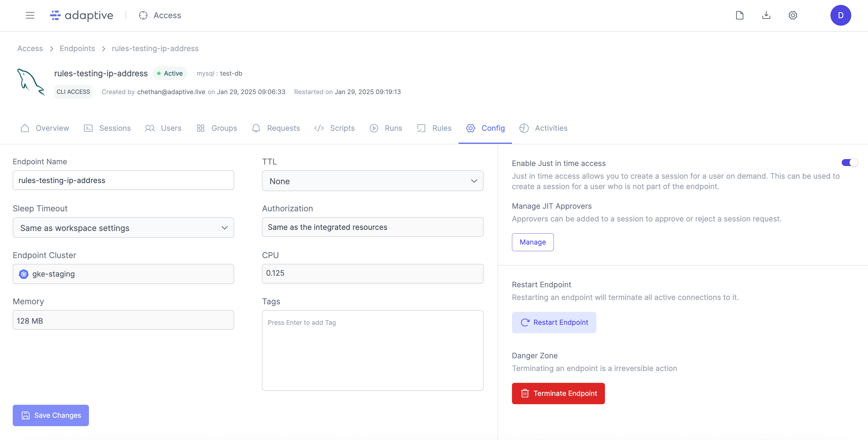Toggle Enable Just in time access switch
This screenshot has height=440, width=868.
(849, 163)
